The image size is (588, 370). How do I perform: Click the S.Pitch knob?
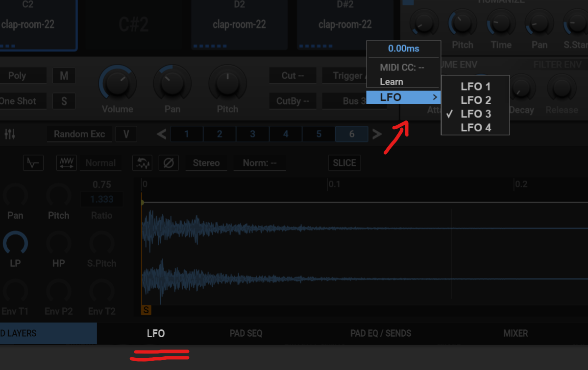coord(101,243)
